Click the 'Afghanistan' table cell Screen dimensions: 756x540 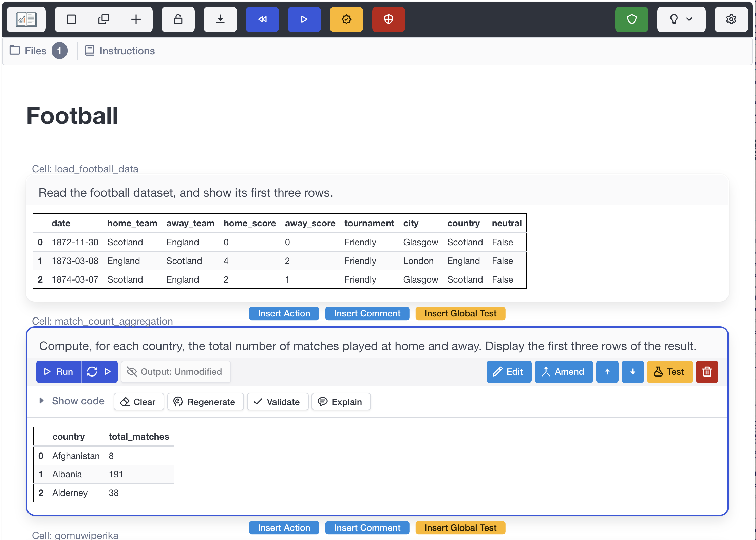pyautogui.click(x=76, y=456)
